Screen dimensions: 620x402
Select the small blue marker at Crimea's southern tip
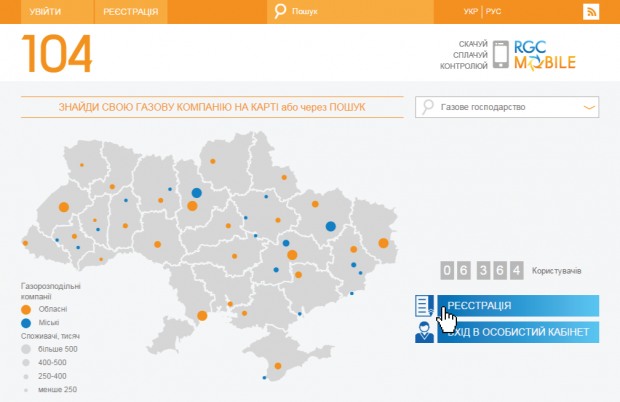265,378
